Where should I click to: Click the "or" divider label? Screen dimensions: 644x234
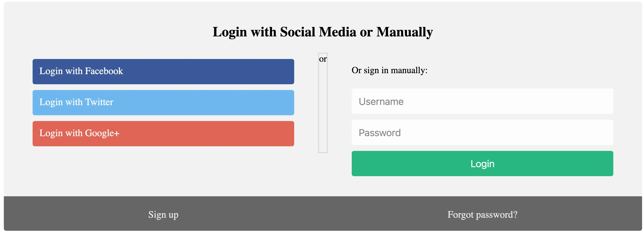coord(323,59)
